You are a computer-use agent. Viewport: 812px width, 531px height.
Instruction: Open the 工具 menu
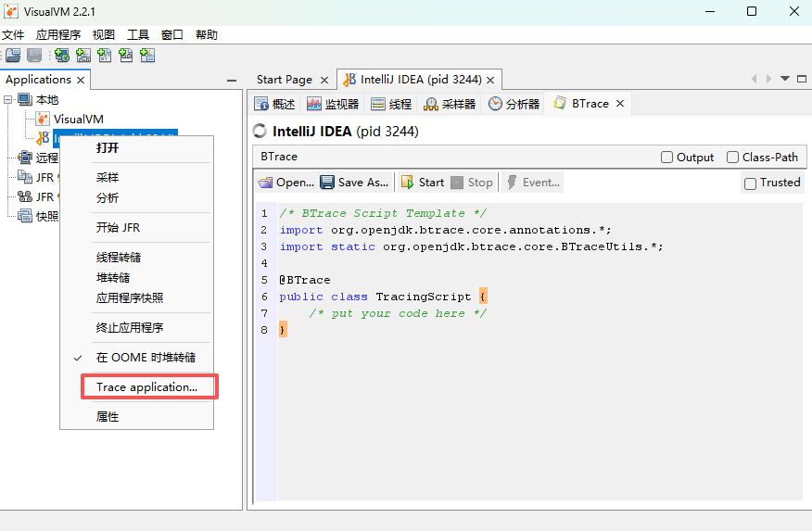pyautogui.click(x=138, y=34)
